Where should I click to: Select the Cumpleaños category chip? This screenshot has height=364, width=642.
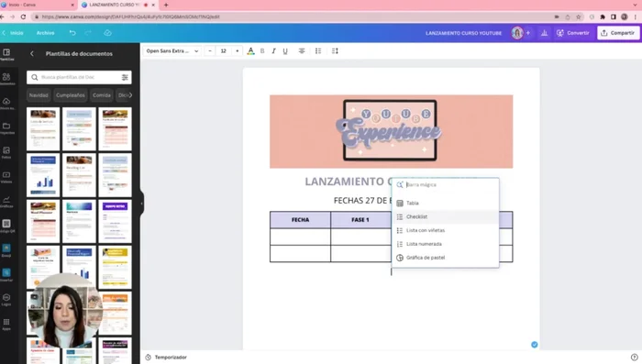[x=71, y=95]
